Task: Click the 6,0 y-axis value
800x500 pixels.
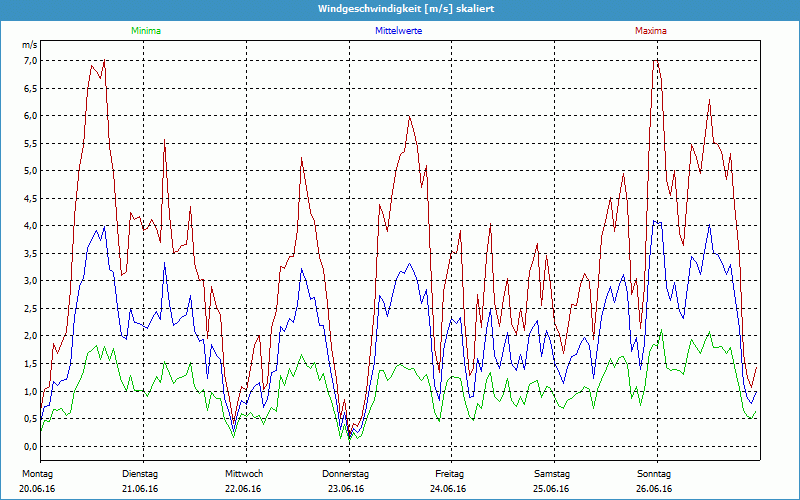Action: pyautogui.click(x=31, y=116)
